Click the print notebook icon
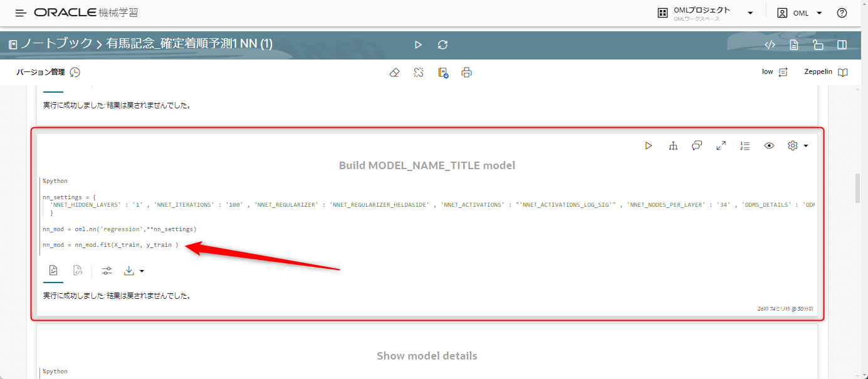The width and height of the screenshot is (868, 379). 466,73
